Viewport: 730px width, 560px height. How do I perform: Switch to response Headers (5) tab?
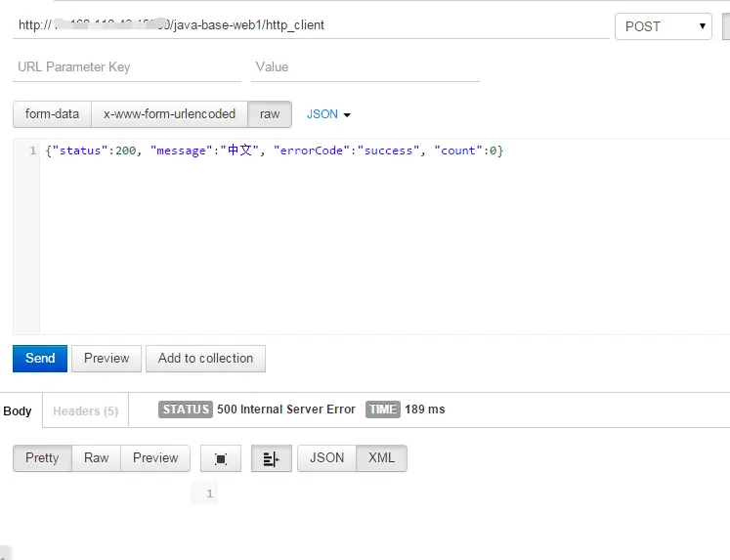coord(86,411)
